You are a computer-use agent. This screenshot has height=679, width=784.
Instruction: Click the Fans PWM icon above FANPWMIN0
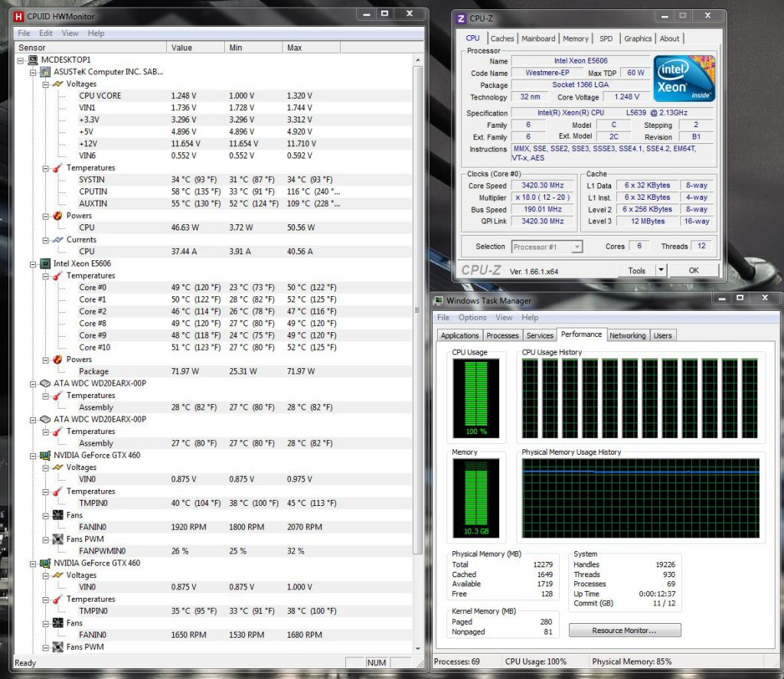(x=58, y=539)
